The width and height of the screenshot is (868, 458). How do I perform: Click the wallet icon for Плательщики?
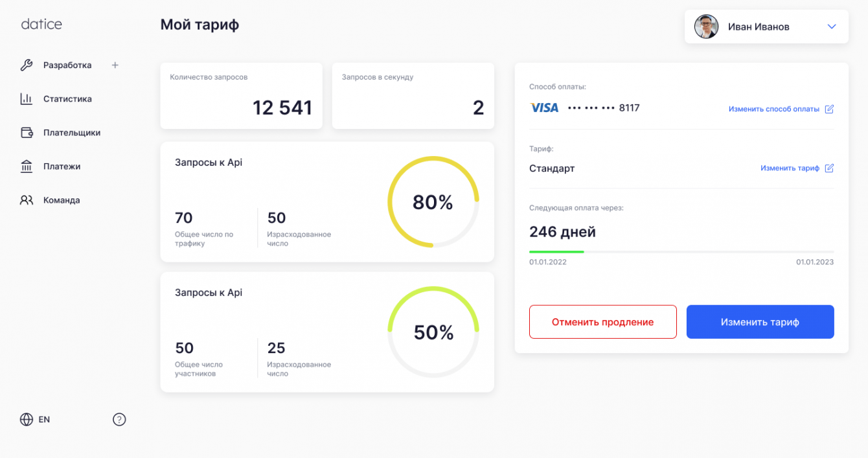[x=27, y=133]
